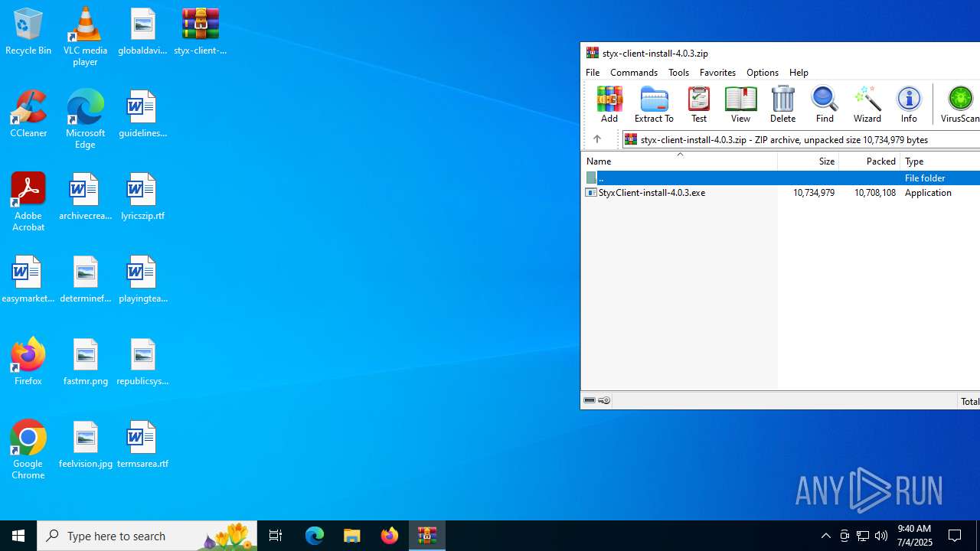Select the Adobe Acrobat desktop icon
The height and width of the screenshot is (551, 980).
[28, 202]
